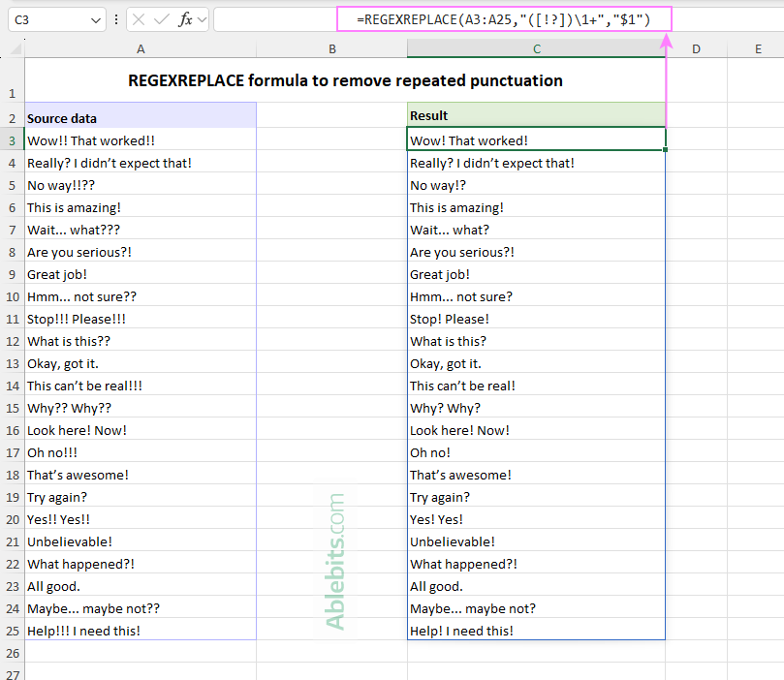Select row 25 header

[12, 631]
